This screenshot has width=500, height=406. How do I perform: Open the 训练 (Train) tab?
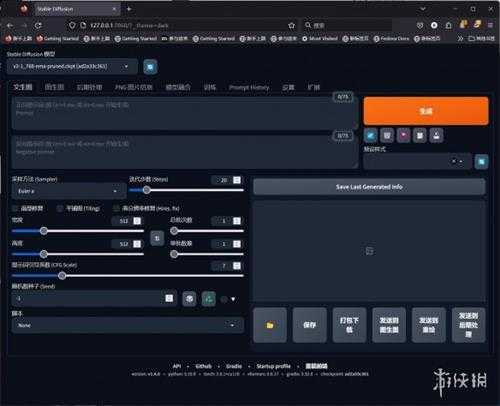coord(210,87)
